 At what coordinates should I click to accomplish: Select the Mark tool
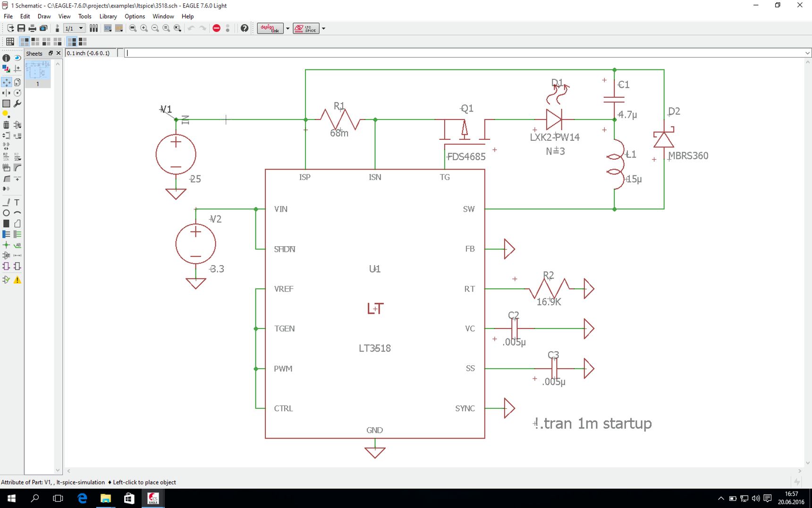[17, 69]
